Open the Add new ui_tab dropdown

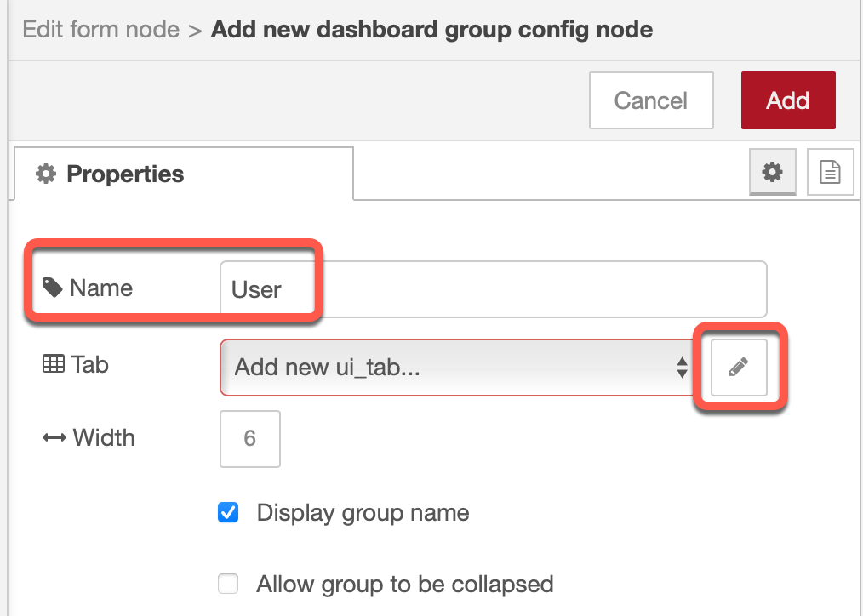click(x=456, y=367)
